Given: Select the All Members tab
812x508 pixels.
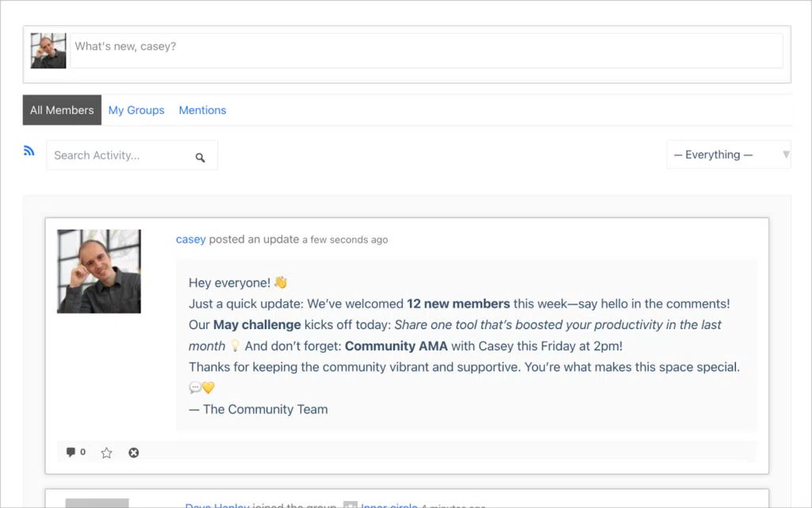Looking at the screenshot, I should [61, 109].
